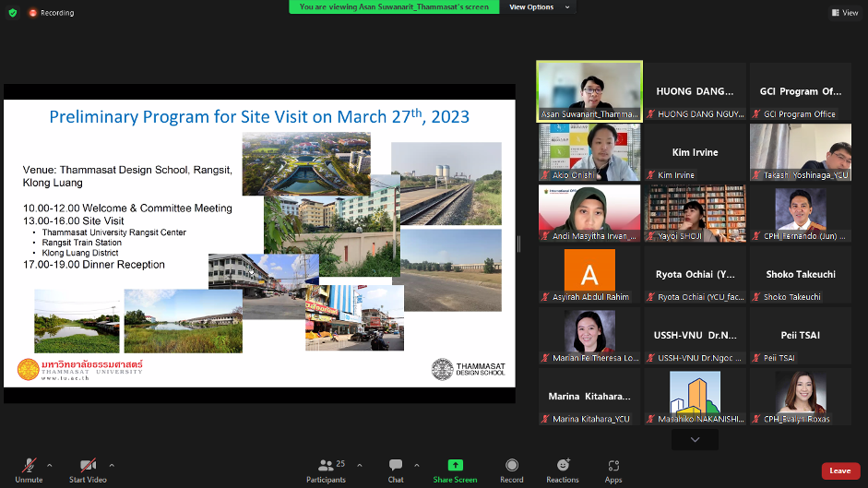The image size is (868, 488).
Task: Select Masahiko NAKANISHI's building avatar tile
Action: coord(696,397)
